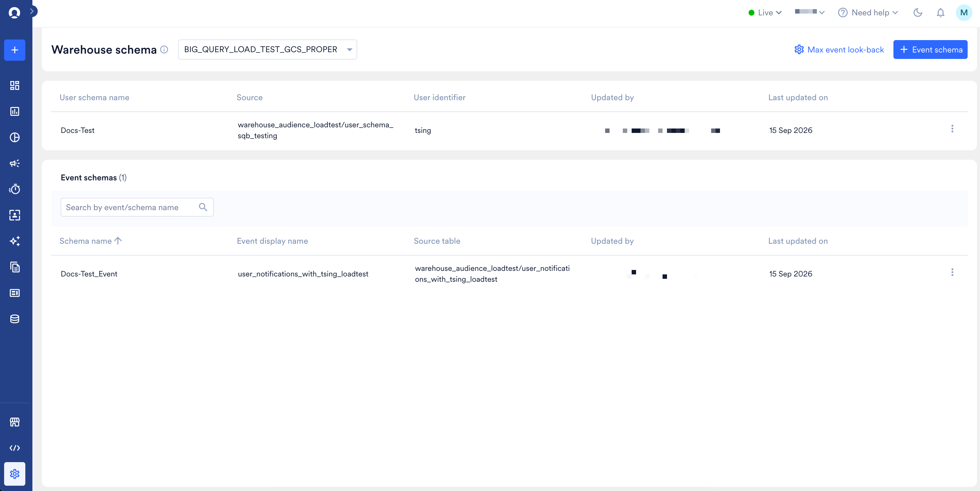Open the dashboard grid icon in sidebar

(x=14, y=85)
